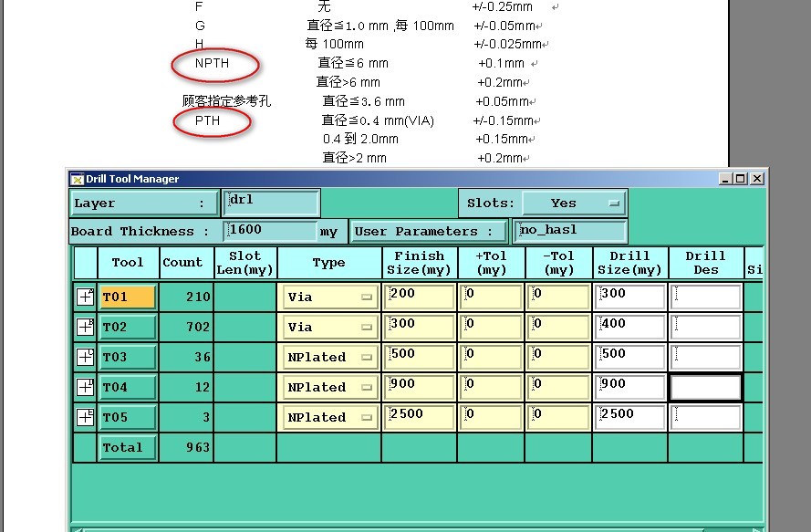
Task: Open the Type dropdown for T03
Action: pos(329,357)
